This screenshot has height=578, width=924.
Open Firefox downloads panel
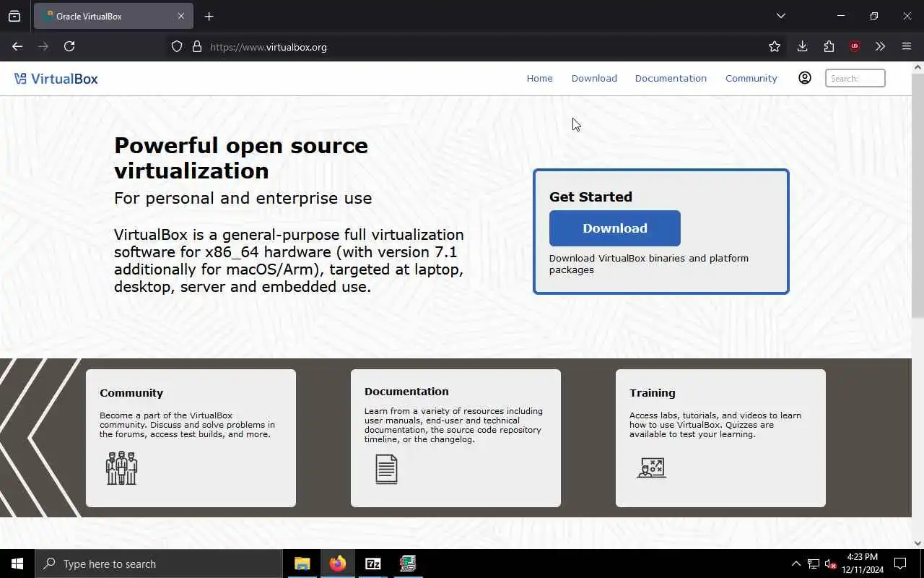[x=802, y=46]
